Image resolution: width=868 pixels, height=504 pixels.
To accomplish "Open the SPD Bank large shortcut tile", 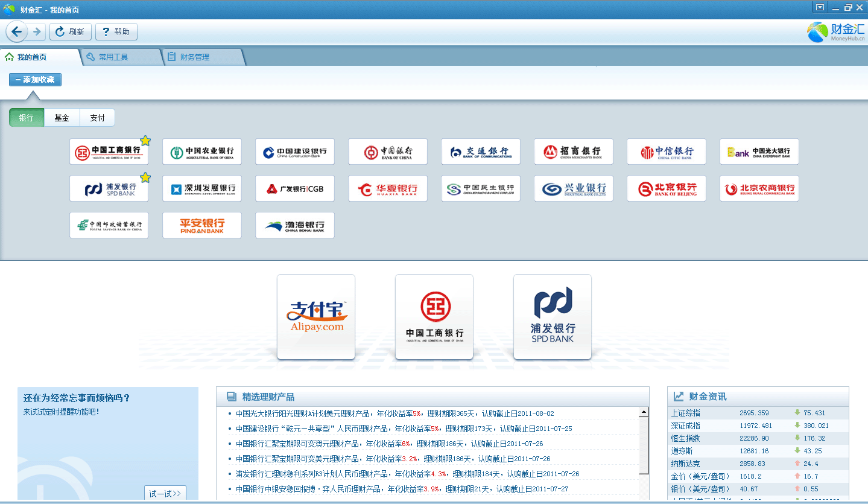I will 552,317.
